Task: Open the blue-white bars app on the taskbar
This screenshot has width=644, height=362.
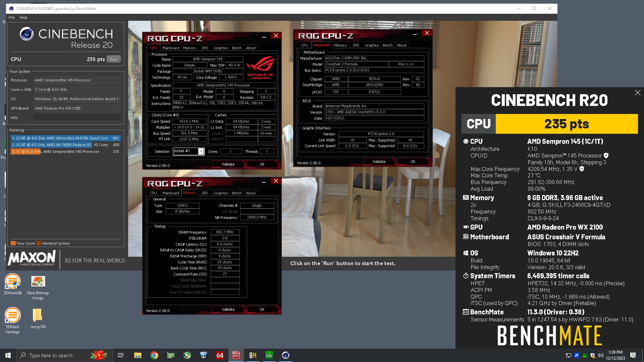Action: click(203, 355)
